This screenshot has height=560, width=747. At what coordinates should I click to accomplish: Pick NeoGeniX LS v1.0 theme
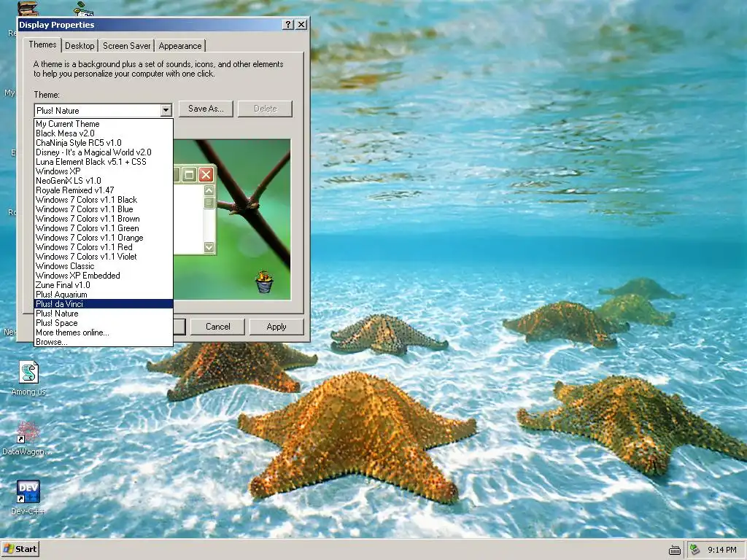pos(104,181)
